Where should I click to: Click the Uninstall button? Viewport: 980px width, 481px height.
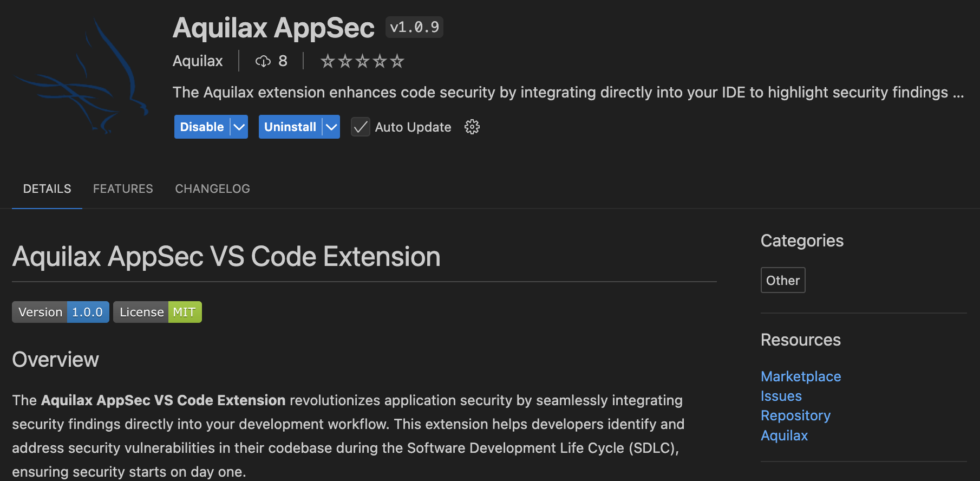point(290,127)
